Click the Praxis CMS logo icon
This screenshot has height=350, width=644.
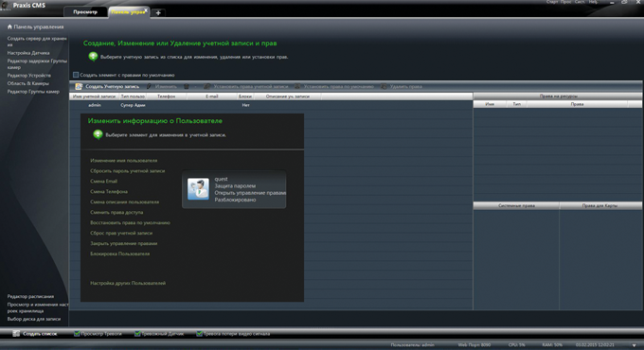coord(5,6)
